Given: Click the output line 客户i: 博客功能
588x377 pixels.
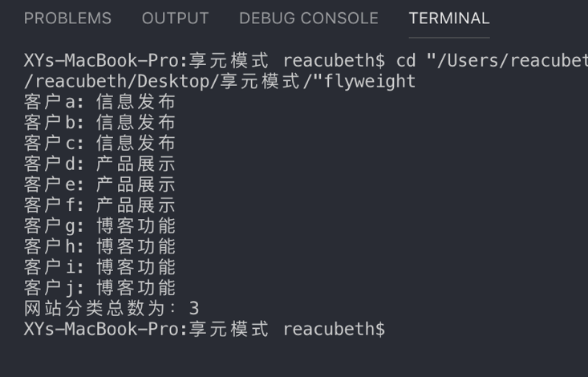Looking at the screenshot, I should point(99,267).
